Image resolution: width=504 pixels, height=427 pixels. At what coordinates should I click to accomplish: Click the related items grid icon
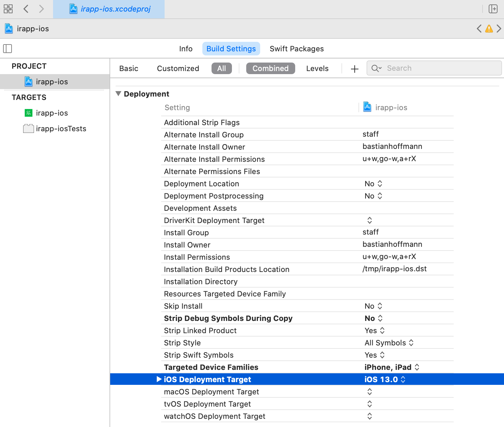coord(8,9)
